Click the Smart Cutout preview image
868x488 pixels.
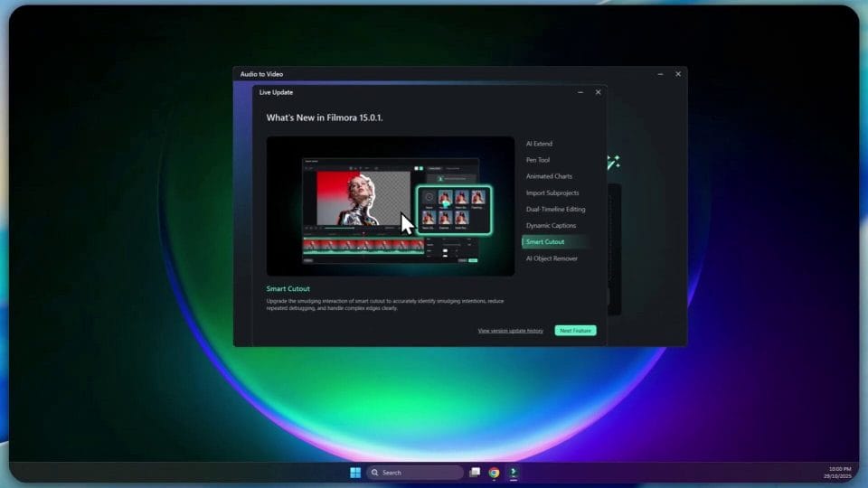click(x=390, y=206)
